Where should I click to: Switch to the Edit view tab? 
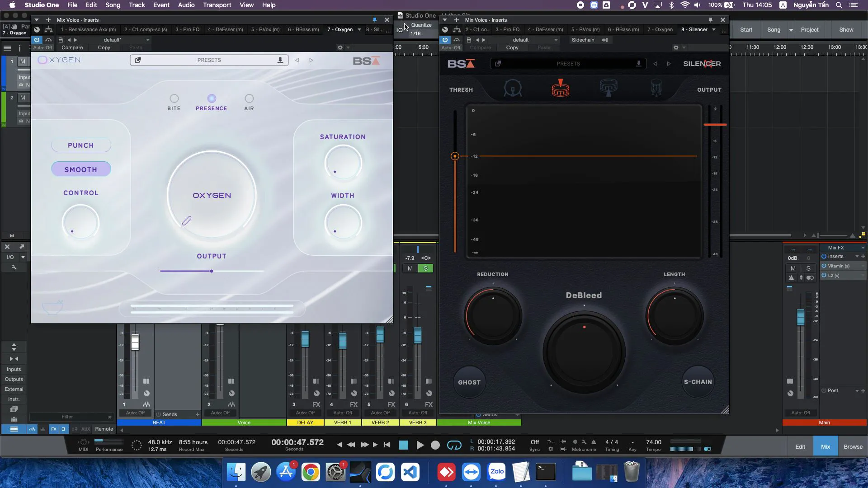pyautogui.click(x=800, y=447)
